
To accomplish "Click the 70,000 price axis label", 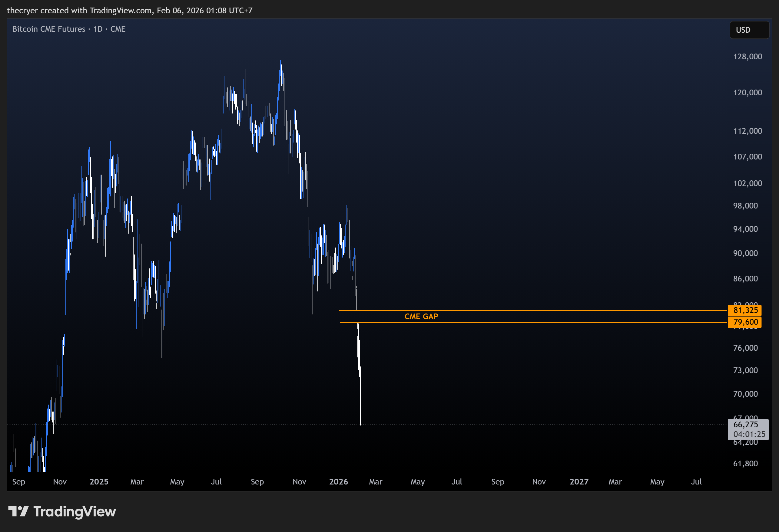I will (x=745, y=394).
